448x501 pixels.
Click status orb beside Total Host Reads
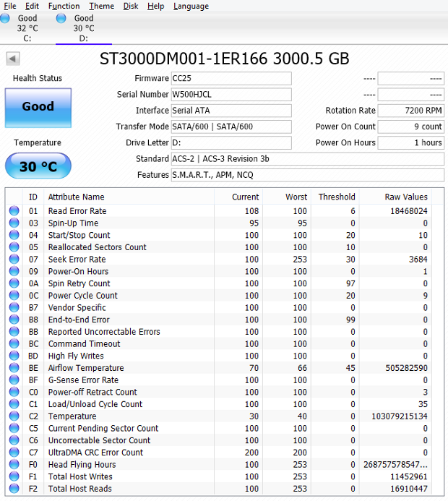(14, 489)
